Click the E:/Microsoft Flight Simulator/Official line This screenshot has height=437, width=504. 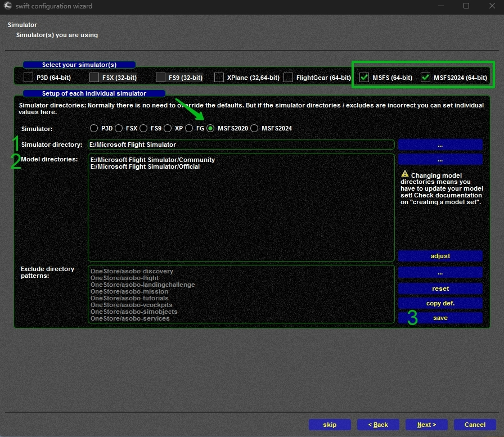145,166
